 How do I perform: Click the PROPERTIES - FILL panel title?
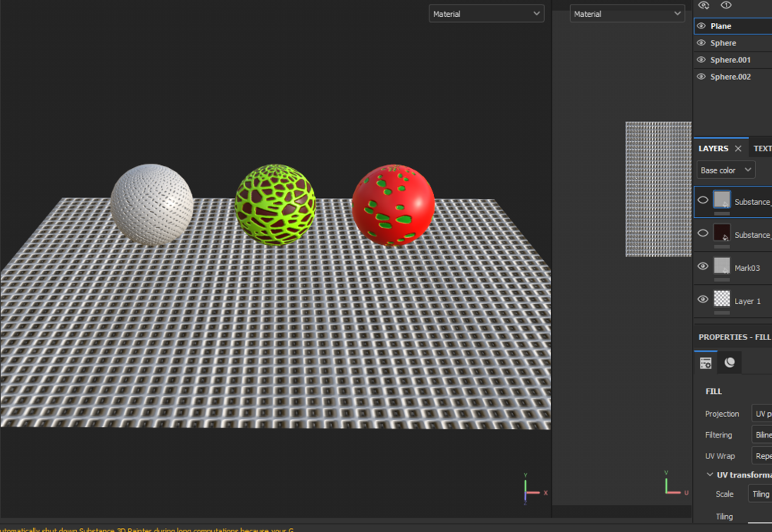pos(734,337)
